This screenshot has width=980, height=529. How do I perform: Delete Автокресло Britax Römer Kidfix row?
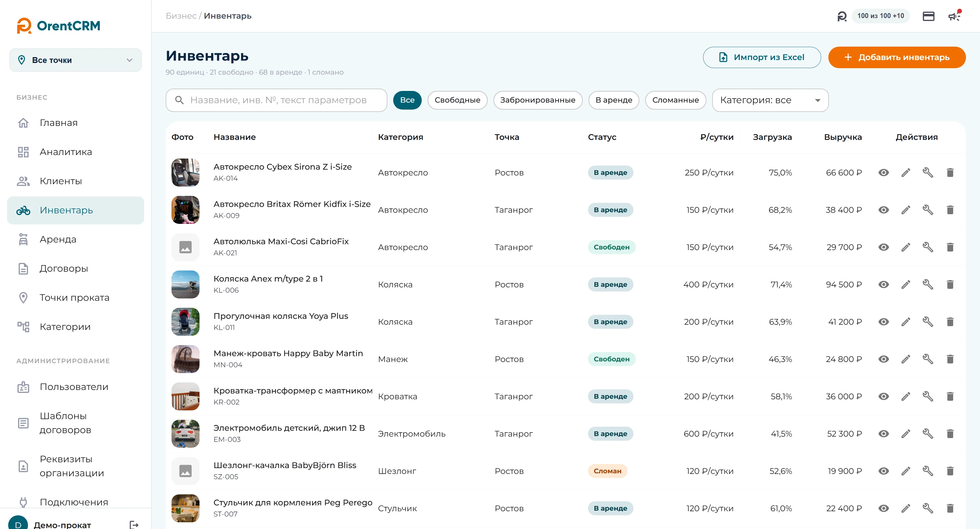point(950,210)
